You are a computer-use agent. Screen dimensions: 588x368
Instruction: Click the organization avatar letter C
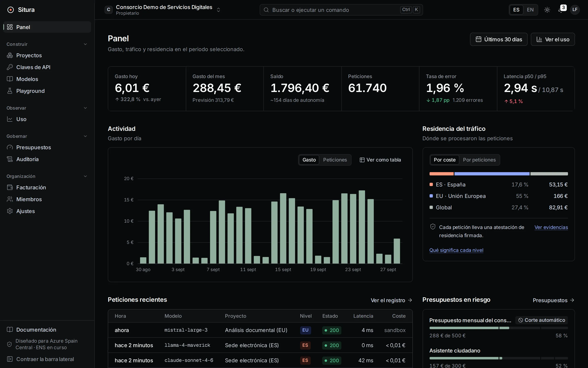click(109, 10)
